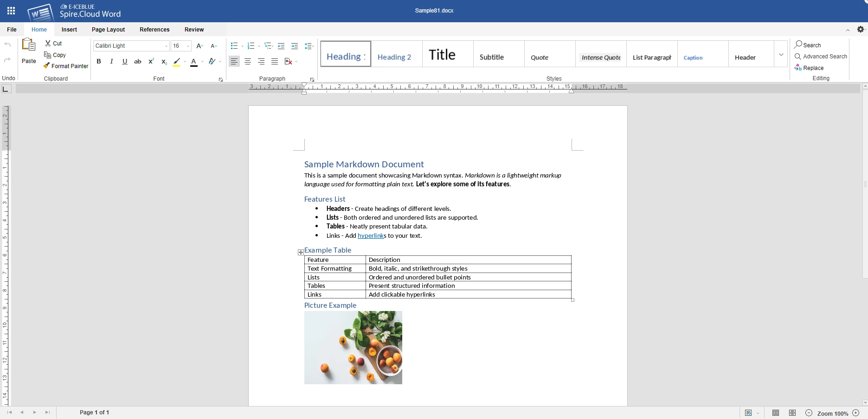Decrease the paragraph indent
Viewport: 868px width, 419px height.
[281, 46]
